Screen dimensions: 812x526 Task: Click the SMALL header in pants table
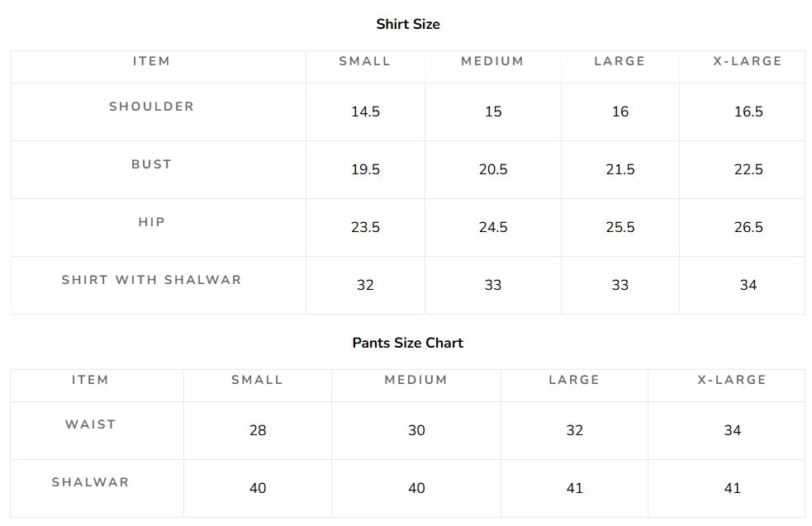(258, 380)
